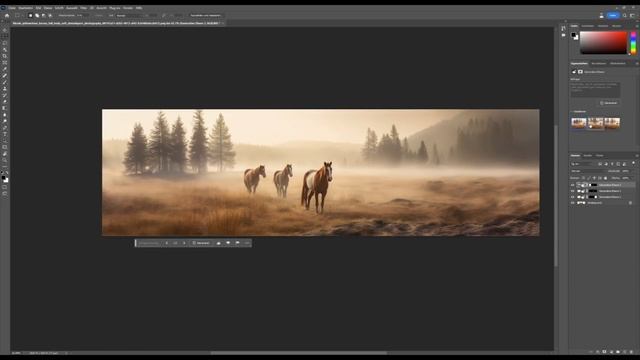Click the blue Share button
Viewport: 640px width, 360px height.
pos(613,16)
